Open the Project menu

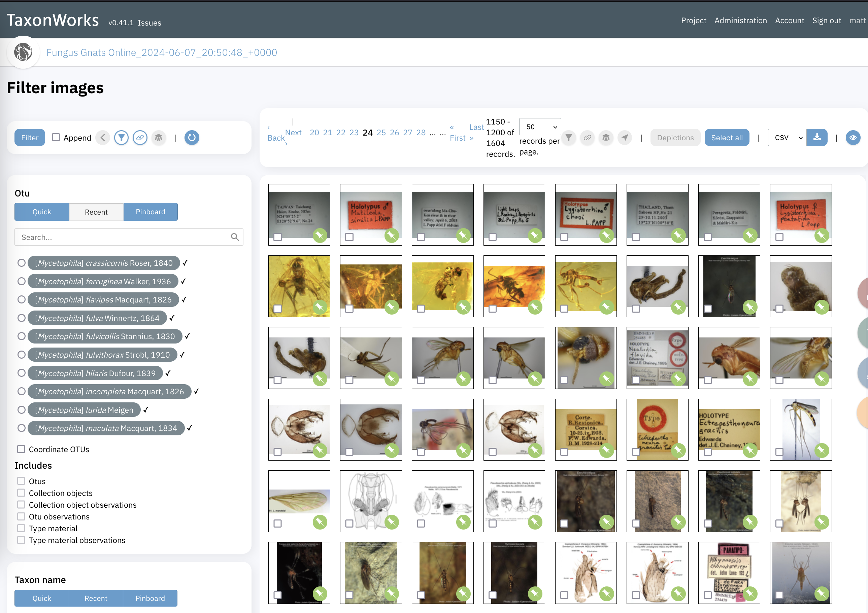pyautogui.click(x=693, y=21)
